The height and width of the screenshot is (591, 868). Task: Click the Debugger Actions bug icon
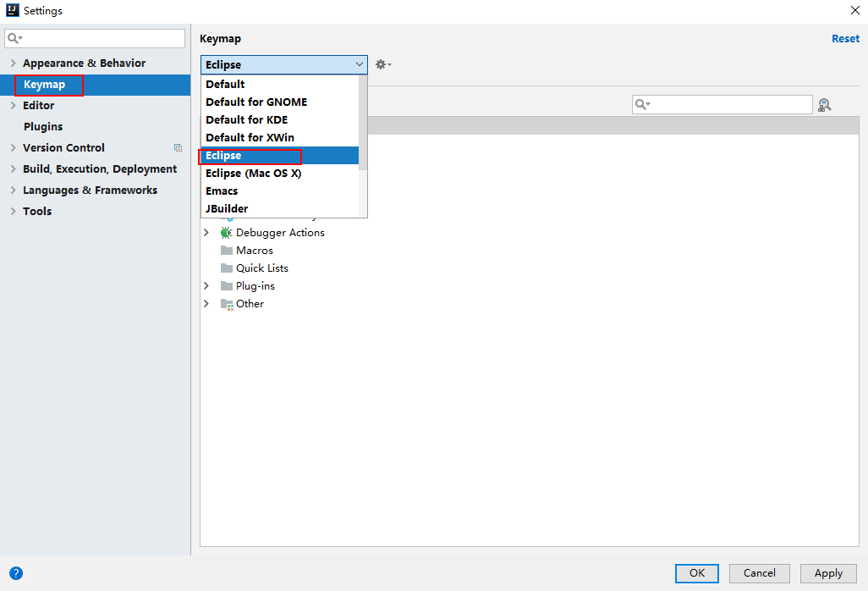click(x=226, y=233)
